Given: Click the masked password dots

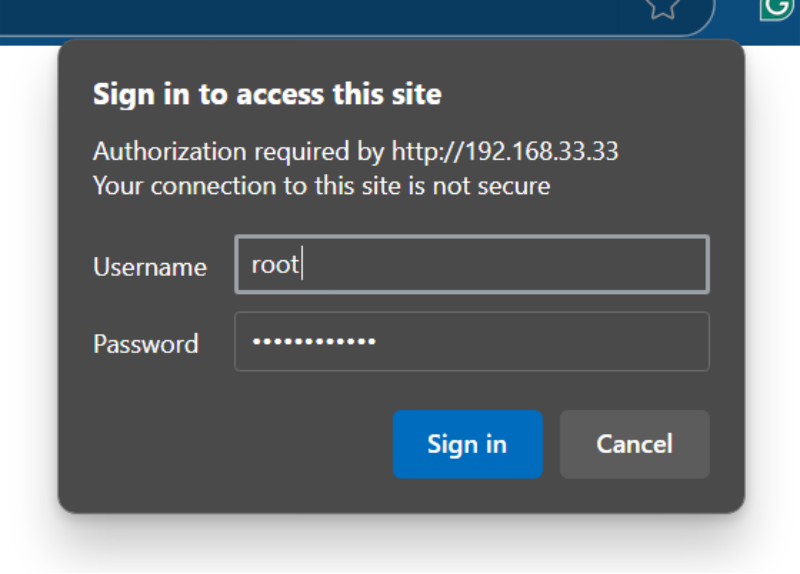Looking at the screenshot, I should tap(314, 341).
